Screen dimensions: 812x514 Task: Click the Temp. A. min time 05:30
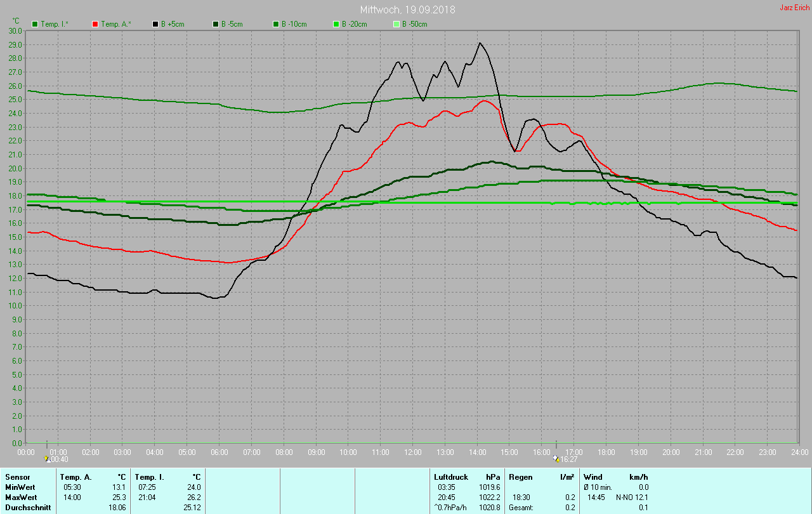pyautogui.click(x=72, y=487)
